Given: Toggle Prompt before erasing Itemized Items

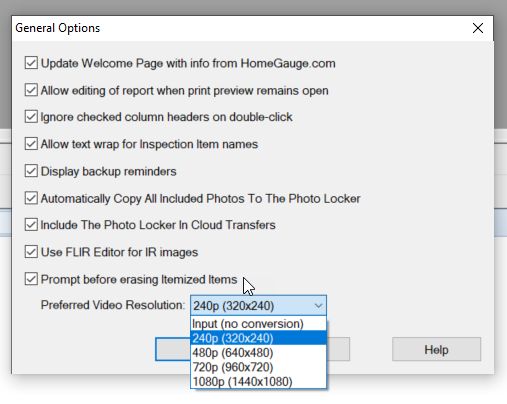Looking at the screenshot, I should point(31,279).
